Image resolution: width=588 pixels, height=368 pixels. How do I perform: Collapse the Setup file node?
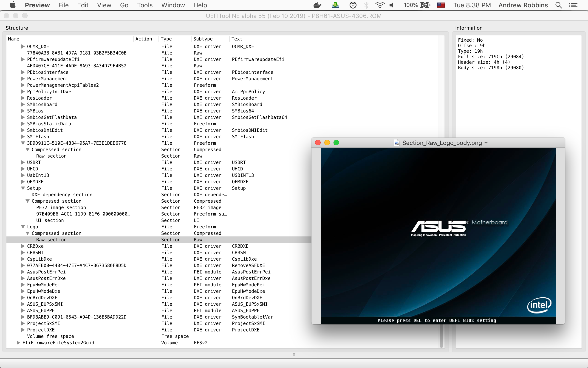click(23, 188)
